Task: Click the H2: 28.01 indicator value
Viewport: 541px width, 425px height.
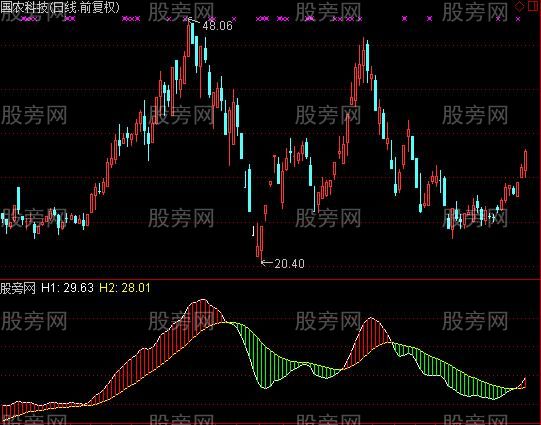Action: [125, 288]
